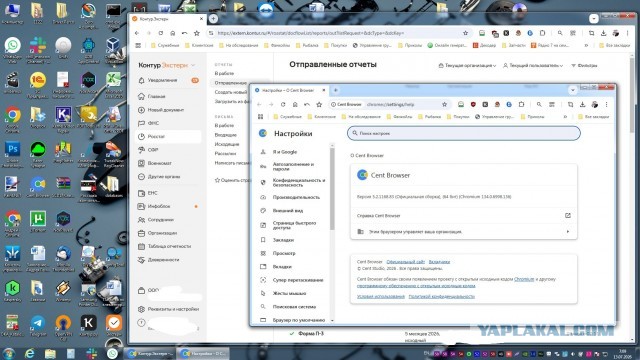Image resolution: width=640 pixels, height=360 pixels.
Task: Open new tab in the settings window
Action: (336, 90)
